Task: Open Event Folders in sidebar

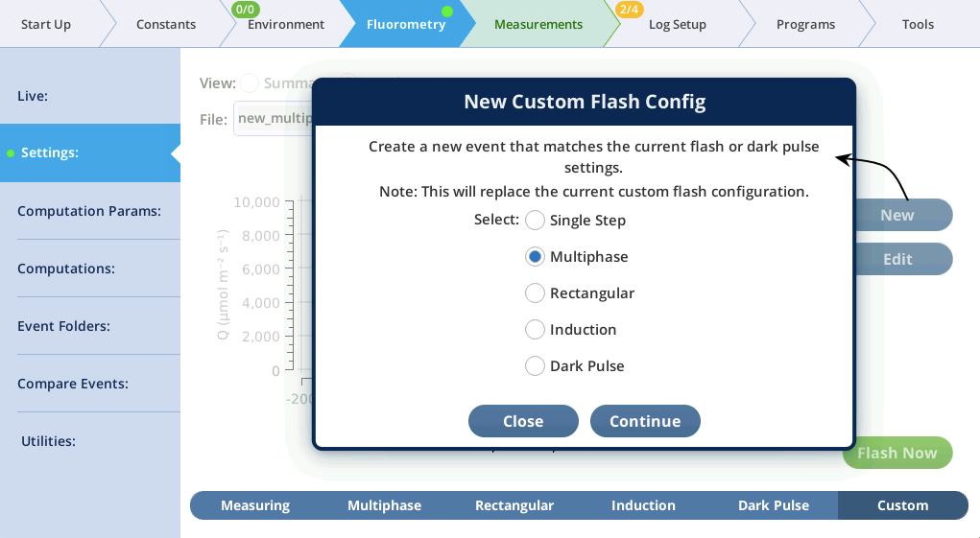Action: 90,326
